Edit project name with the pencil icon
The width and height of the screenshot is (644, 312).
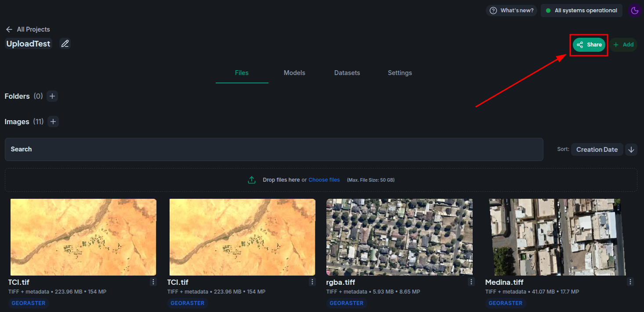[65, 43]
